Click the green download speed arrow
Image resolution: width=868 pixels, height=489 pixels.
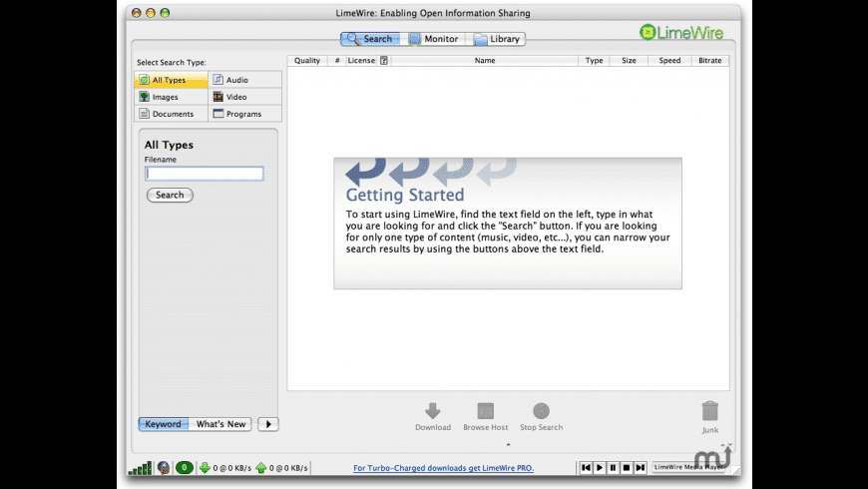(205, 468)
